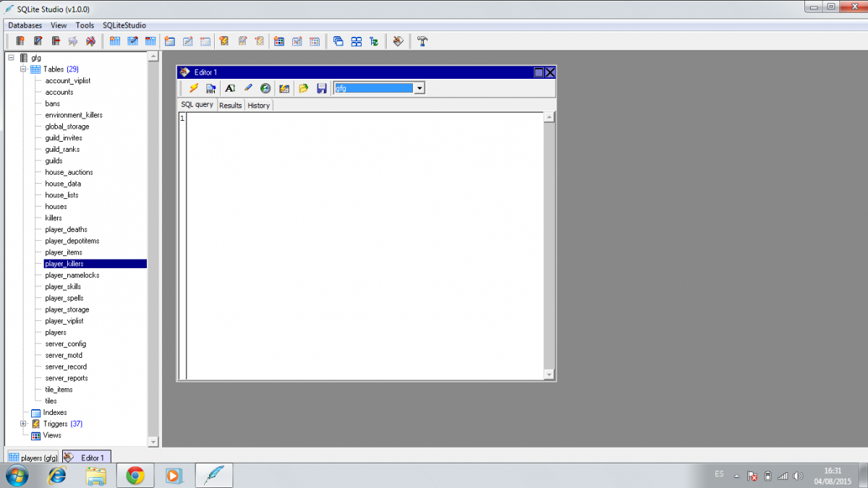Viewport: 868px width, 488px height.
Task: Click the tile windows icon in main toolbar
Action: (x=356, y=41)
